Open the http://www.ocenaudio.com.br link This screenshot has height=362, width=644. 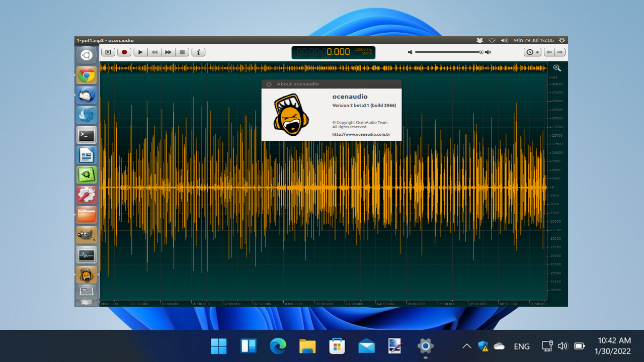361,134
